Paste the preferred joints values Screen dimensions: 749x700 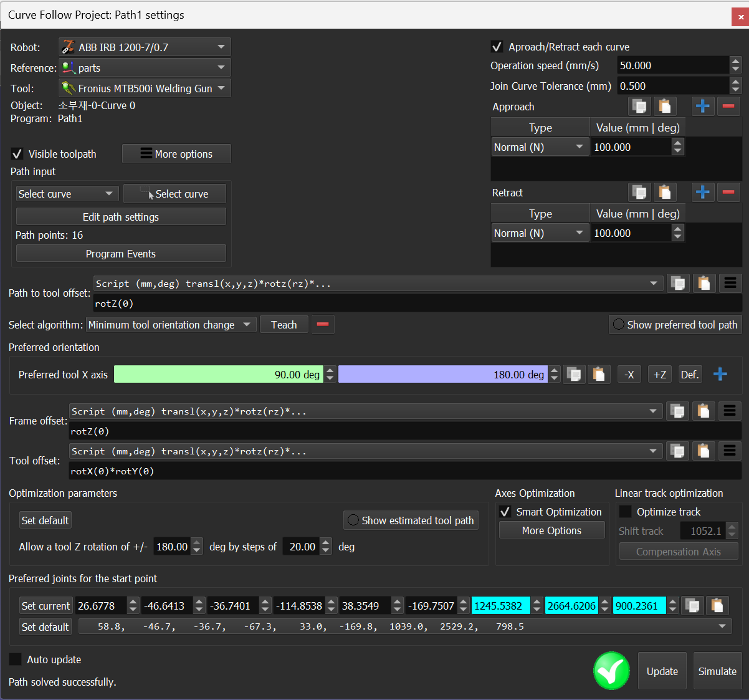click(717, 606)
